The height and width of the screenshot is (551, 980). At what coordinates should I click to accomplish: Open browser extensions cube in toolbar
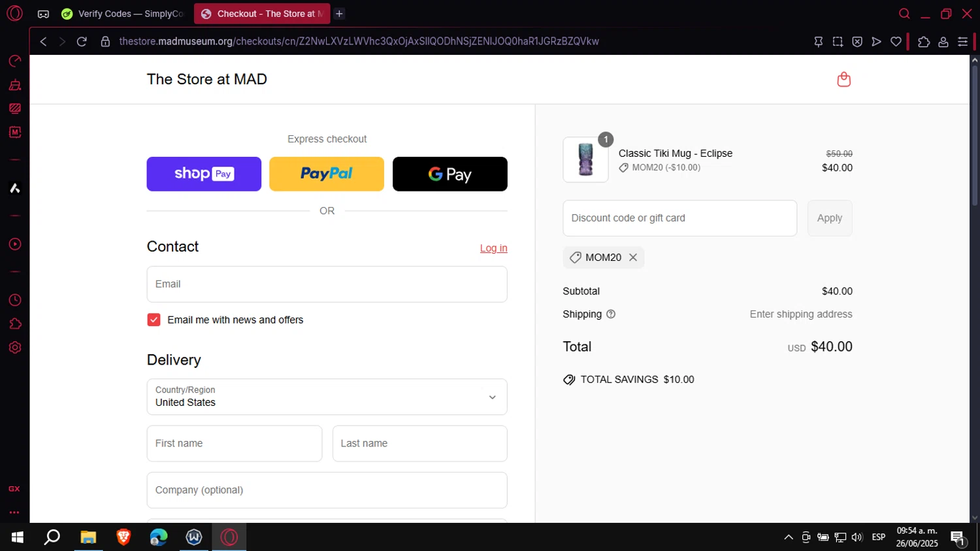click(924, 41)
